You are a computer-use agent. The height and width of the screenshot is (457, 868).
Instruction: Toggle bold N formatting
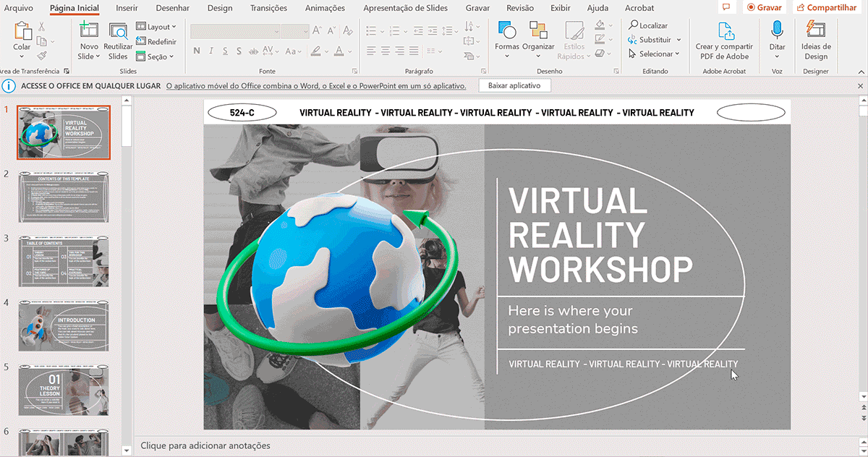coord(197,51)
